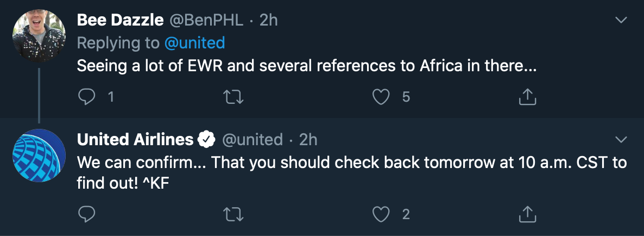Retweet United Airlines' tweet
This screenshot has height=236, width=644.
coord(235,214)
